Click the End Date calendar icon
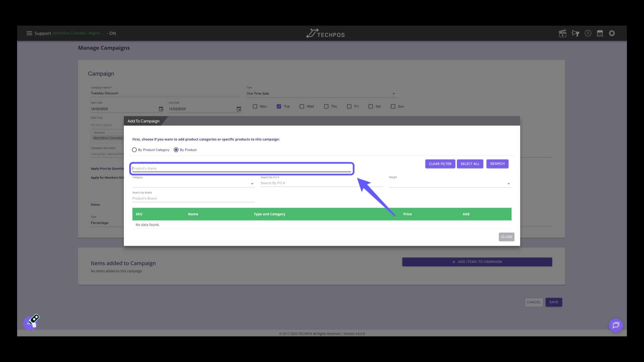 pos(239,109)
